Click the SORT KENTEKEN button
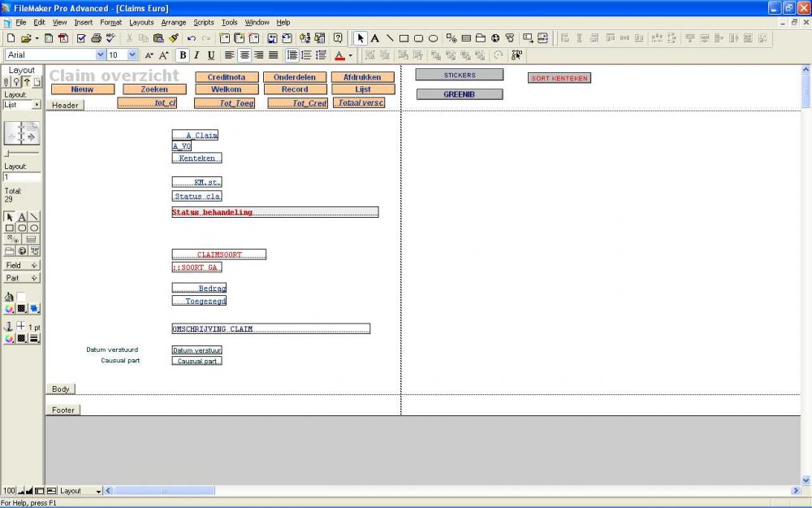The height and width of the screenshot is (508, 812). click(x=559, y=78)
